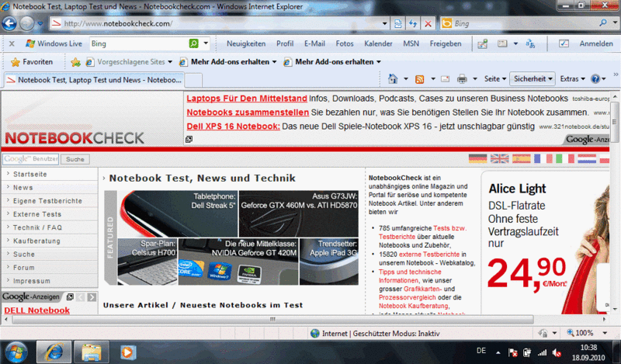621x364 pixels.
Task: Click Anmelden sign-in button
Action: (596, 43)
